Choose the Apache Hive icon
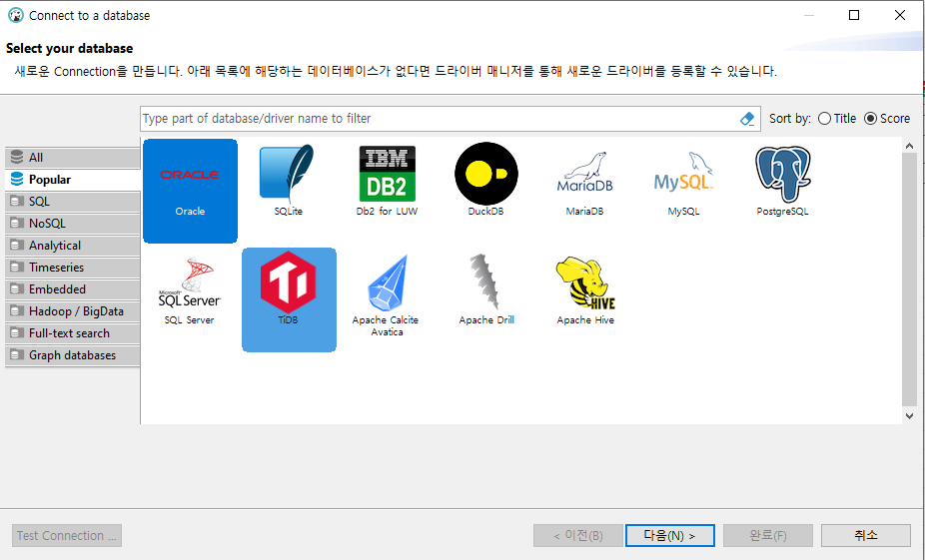 [x=584, y=290]
